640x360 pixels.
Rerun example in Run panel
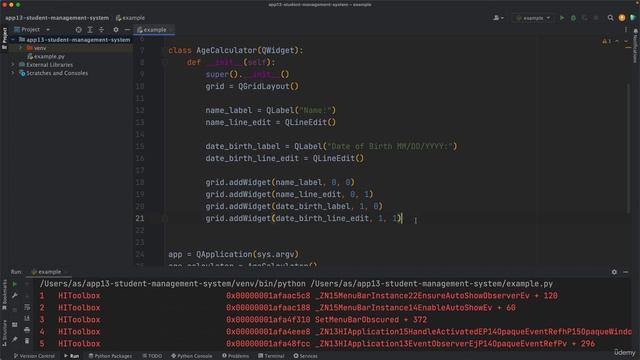pos(15,284)
